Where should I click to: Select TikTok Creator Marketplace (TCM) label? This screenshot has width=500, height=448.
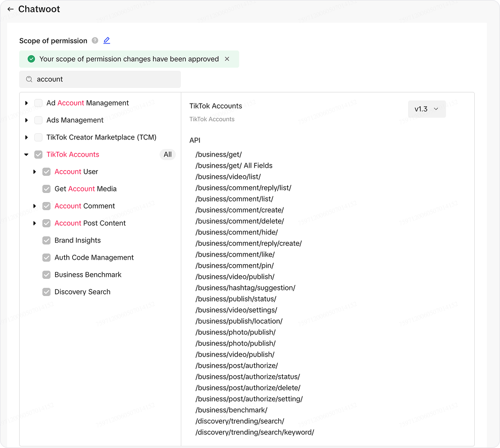click(x=102, y=137)
